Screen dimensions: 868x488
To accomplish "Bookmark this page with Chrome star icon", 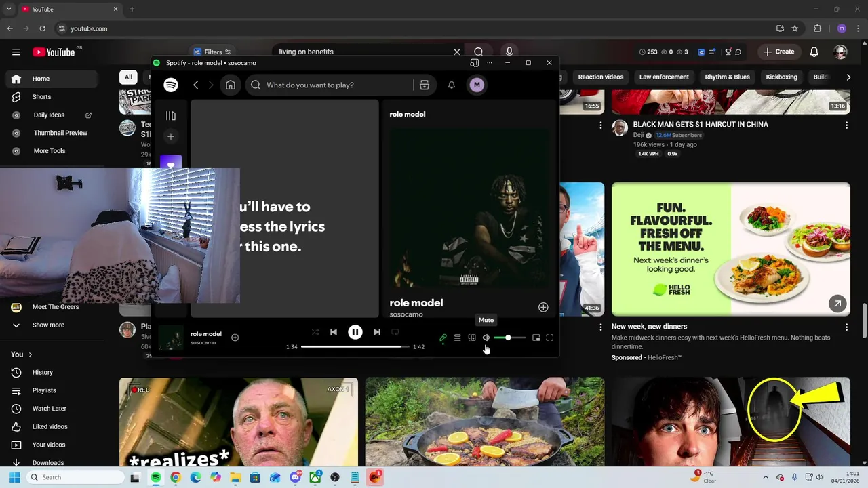I will [795, 28].
